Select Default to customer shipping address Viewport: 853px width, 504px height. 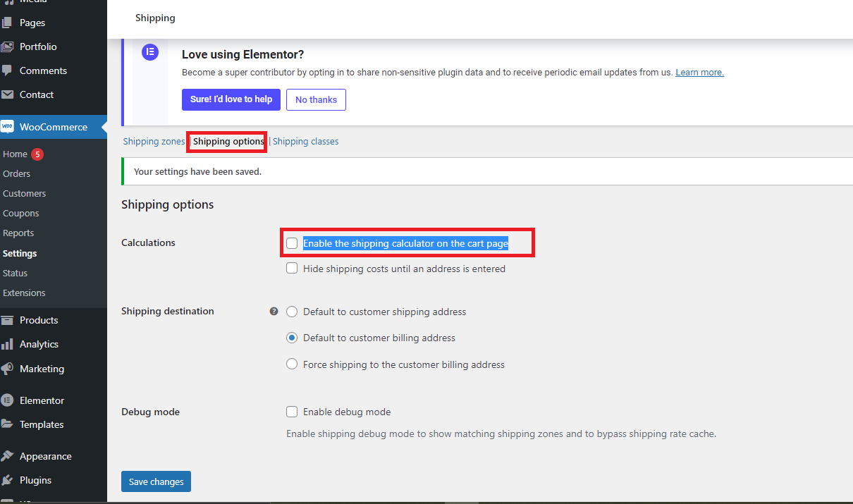292,312
